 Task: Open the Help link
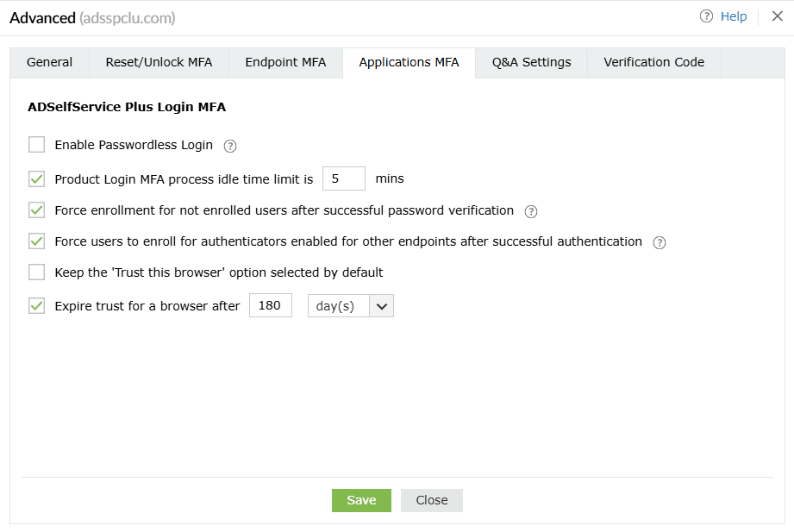(734, 16)
